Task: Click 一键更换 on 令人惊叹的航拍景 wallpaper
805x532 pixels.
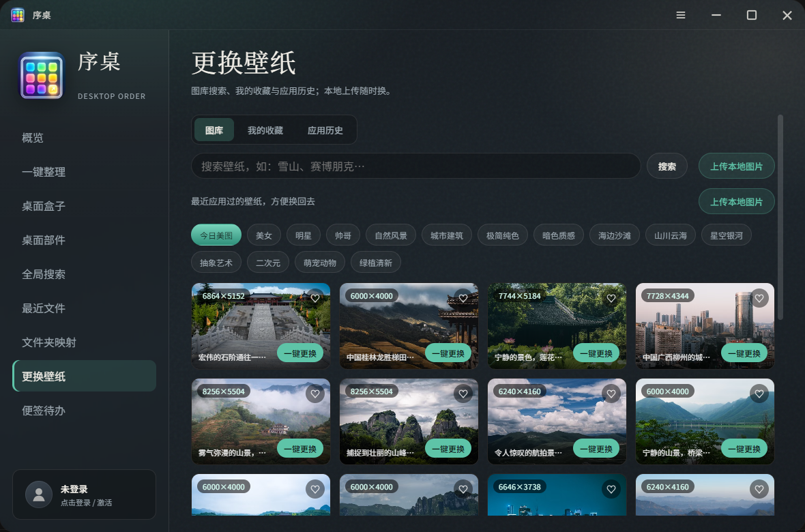Action: coord(596,449)
